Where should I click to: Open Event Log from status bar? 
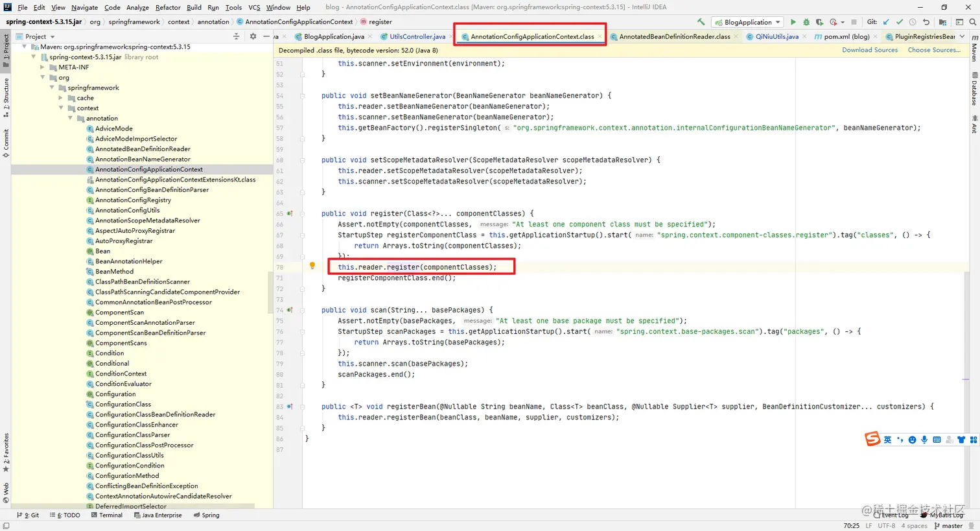click(x=891, y=515)
